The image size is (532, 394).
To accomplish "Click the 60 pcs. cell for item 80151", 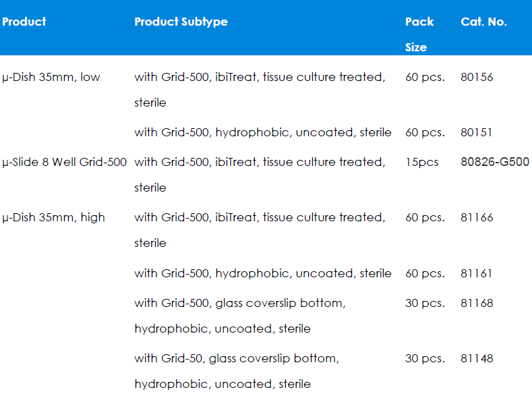I will pos(425,132).
